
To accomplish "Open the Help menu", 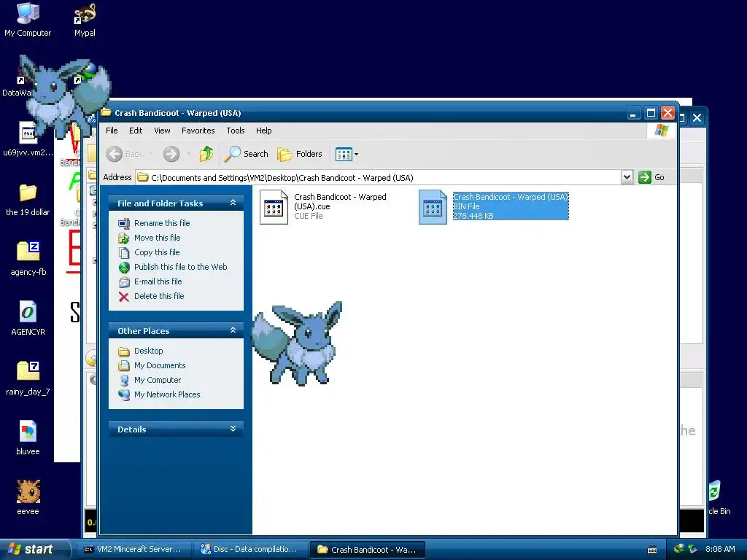I will (263, 131).
